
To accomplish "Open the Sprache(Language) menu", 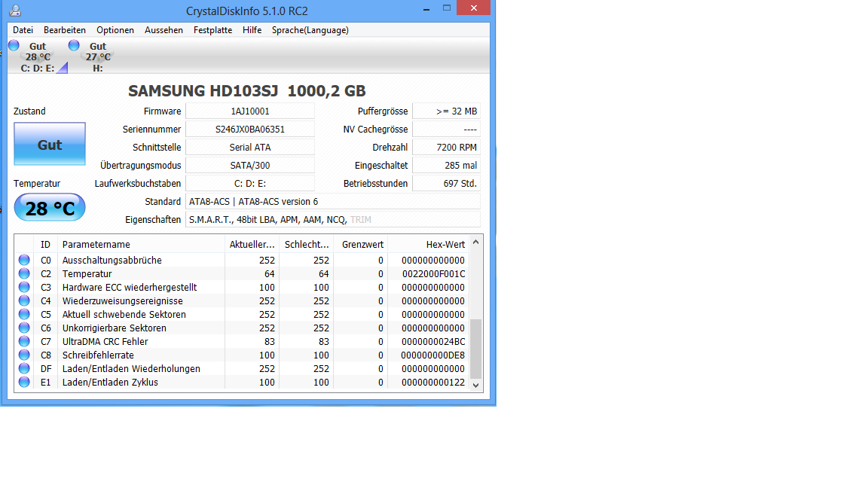I will point(310,30).
